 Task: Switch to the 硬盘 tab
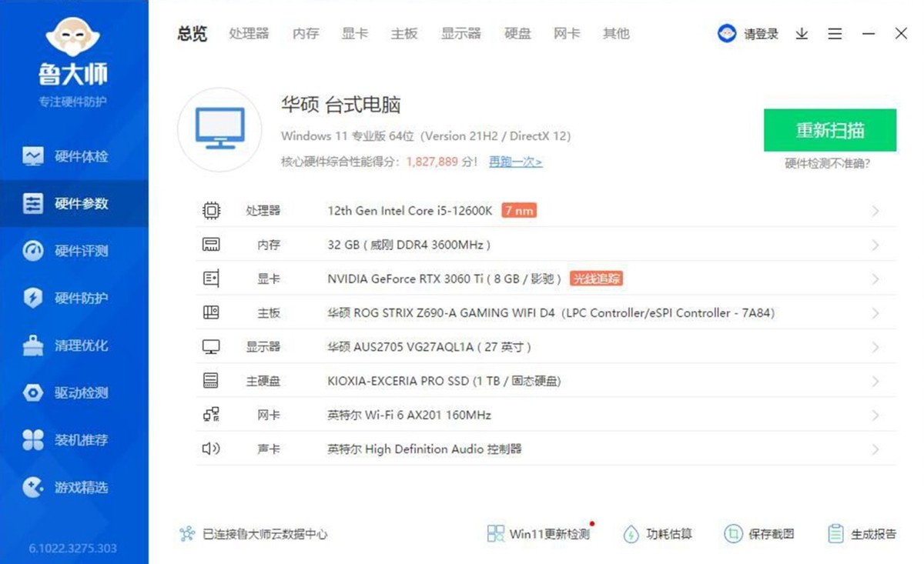(517, 33)
